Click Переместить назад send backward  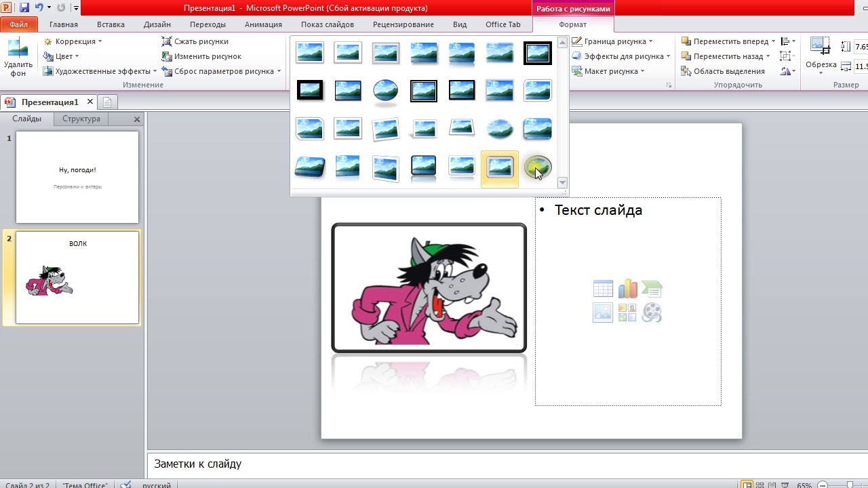point(722,56)
